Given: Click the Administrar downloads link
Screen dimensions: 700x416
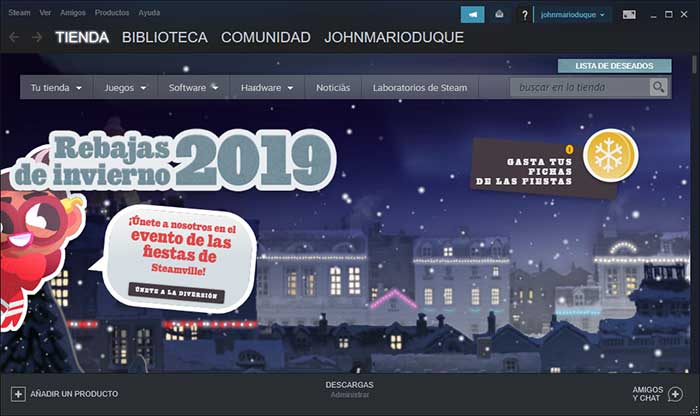Looking at the screenshot, I should (x=350, y=395).
